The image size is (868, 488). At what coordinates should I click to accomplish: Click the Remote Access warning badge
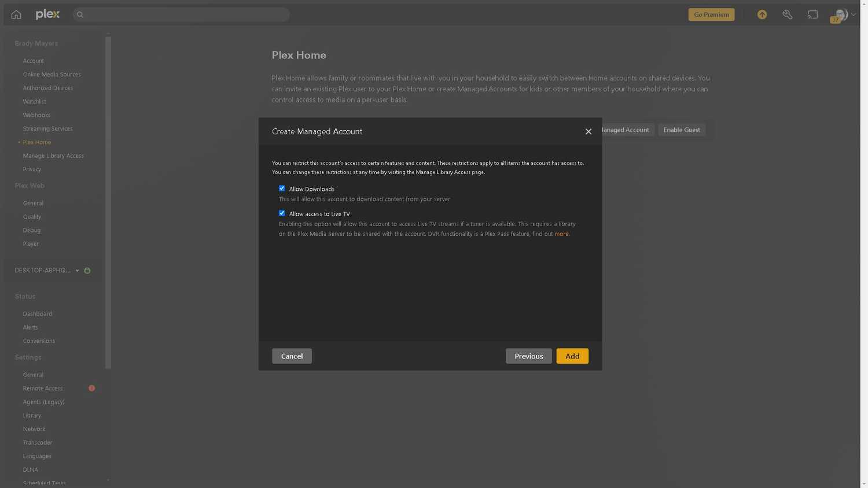point(91,388)
